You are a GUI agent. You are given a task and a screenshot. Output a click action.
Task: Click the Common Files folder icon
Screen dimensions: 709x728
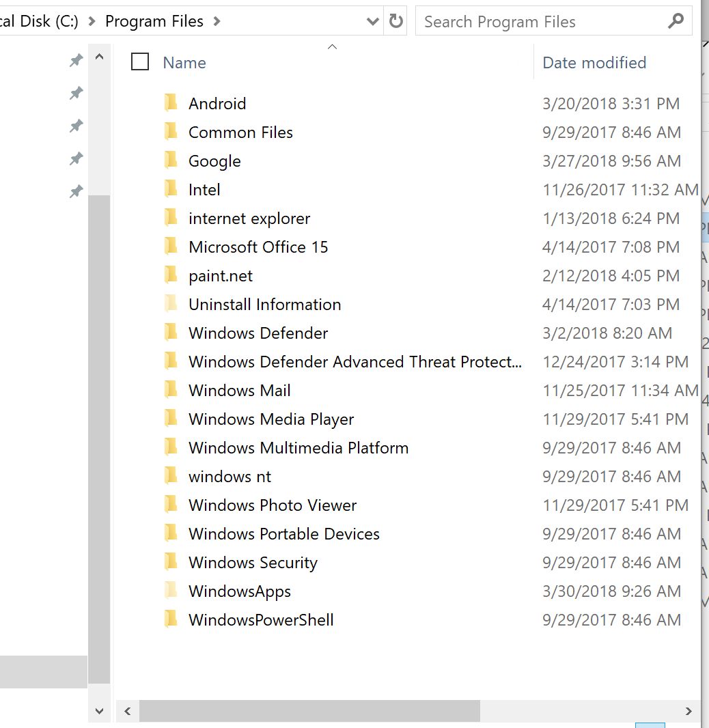pyautogui.click(x=171, y=131)
